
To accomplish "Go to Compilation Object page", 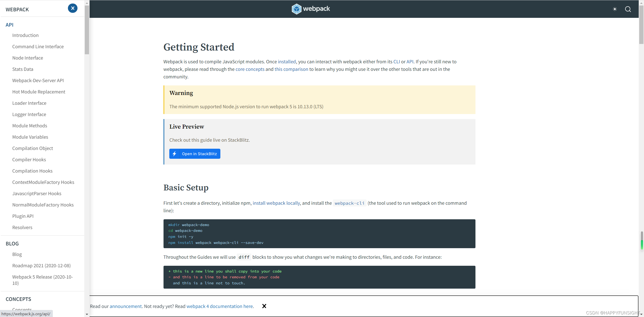I will click(x=33, y=148).
